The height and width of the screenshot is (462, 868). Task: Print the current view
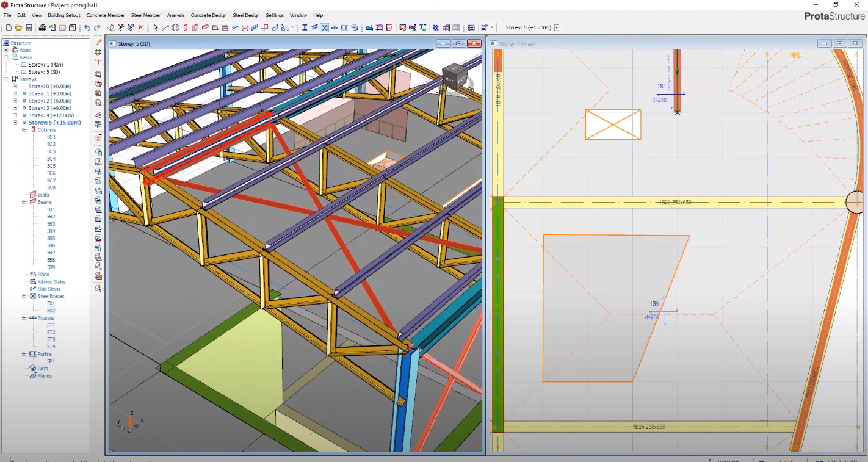pos(43,27)
